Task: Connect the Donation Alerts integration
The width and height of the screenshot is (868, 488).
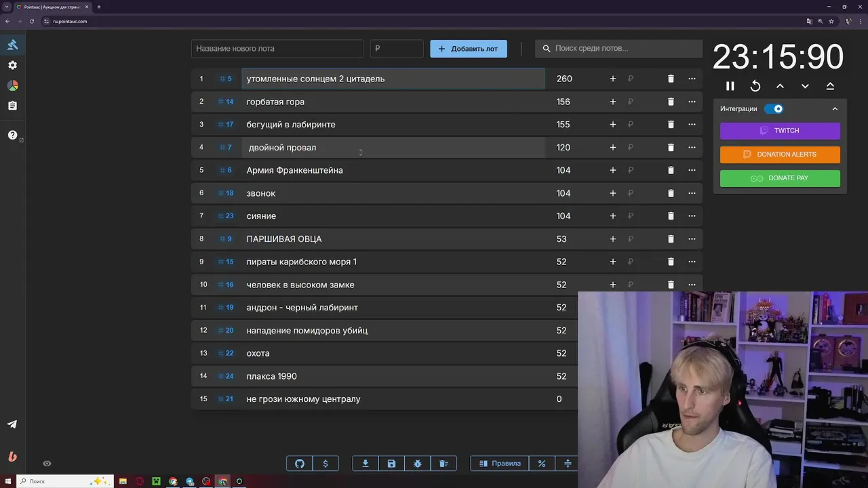Action: tap(780, 155)
